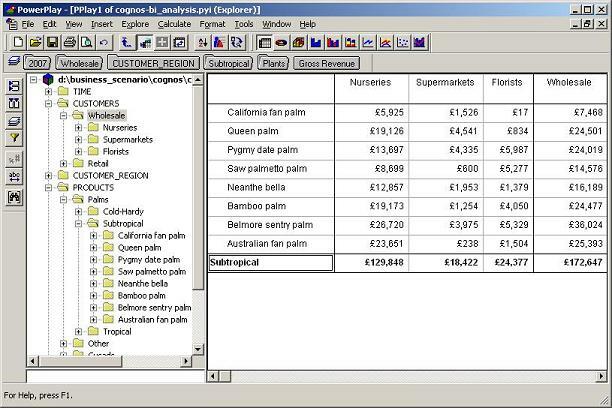Click the Gross Revenue measure button
Screen dimensions: 612x408
(x=327, y=63)
